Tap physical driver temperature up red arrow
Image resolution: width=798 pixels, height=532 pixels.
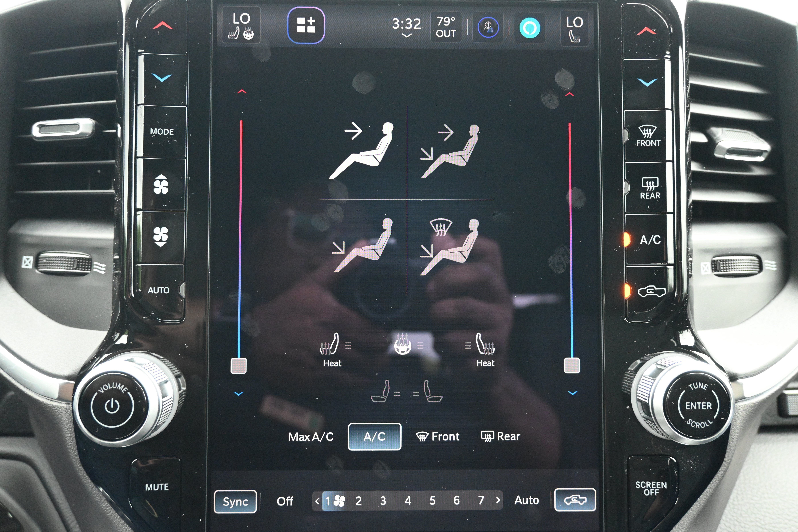tap(163, 26)
